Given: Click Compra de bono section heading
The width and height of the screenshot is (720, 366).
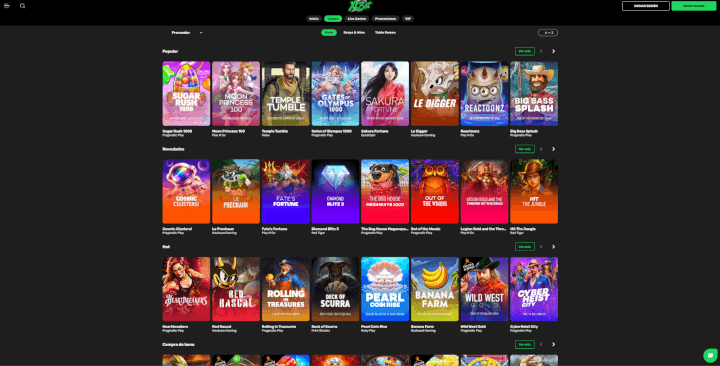Looking at the screenshot, I should coord(178,344).
